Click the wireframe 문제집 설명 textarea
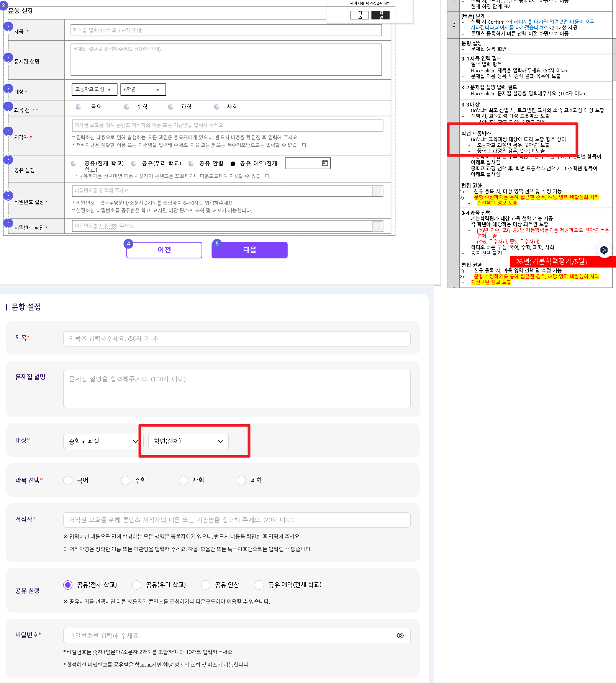616x683 pixels. click(x=226, y=60)
